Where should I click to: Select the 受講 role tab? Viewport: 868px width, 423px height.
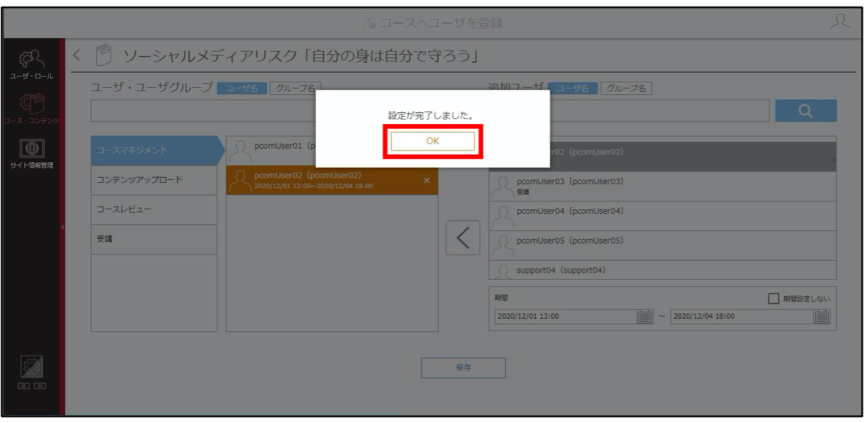154,240
